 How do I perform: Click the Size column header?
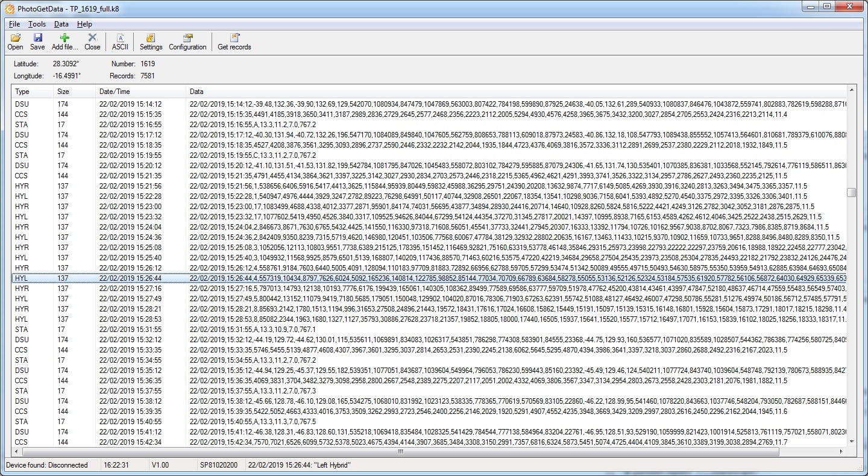(x=74, y=92)
